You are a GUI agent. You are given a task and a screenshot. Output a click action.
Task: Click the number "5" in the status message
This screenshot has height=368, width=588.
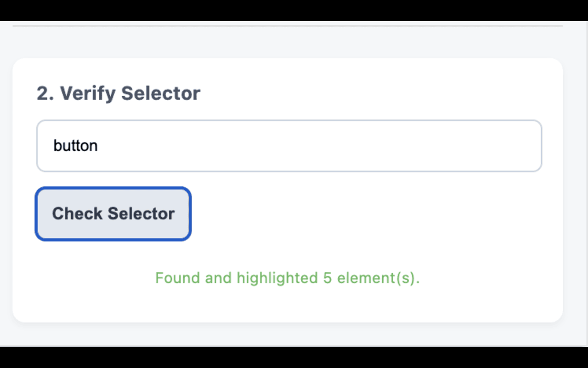click(x=327, y=278)
